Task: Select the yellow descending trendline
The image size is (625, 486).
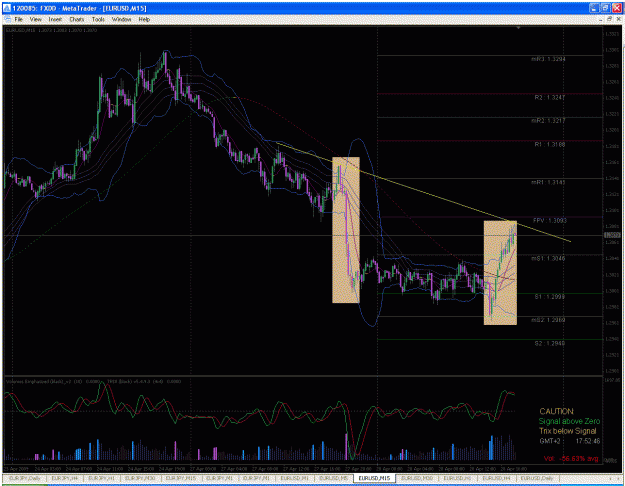Action: point(424,193)
